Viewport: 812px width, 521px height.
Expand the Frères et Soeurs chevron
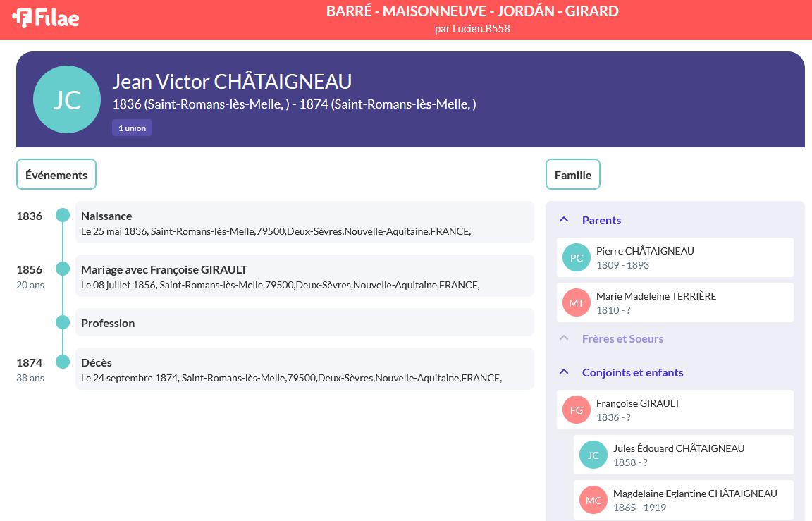pyautogui.click(x=564, y=338)
